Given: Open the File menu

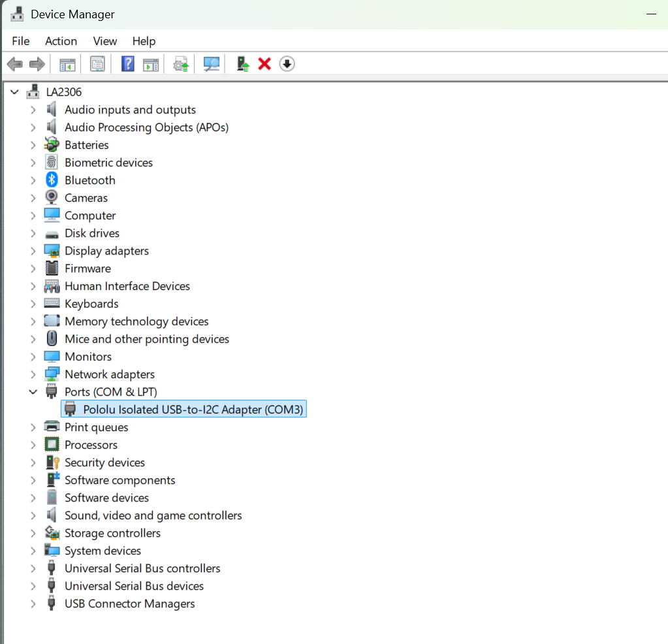Looking at the screenshot, I should [21, 41].
